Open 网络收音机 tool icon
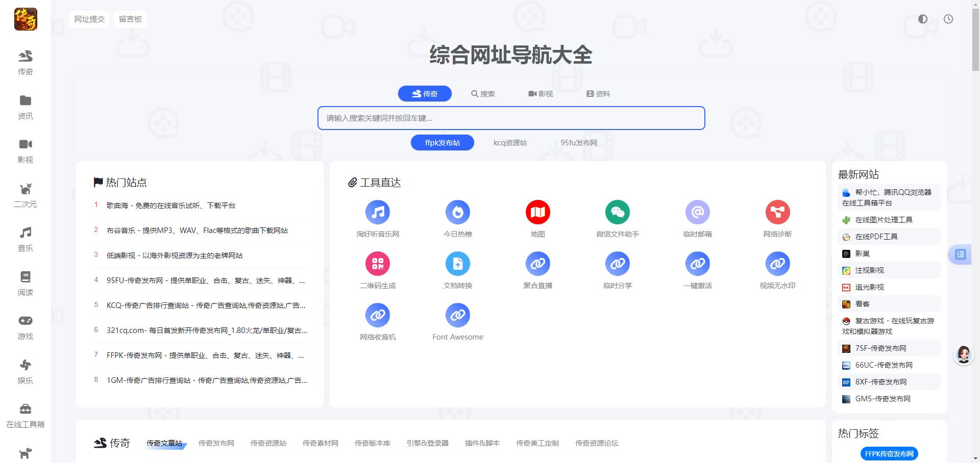980x463 pixels. coord(378,315)
